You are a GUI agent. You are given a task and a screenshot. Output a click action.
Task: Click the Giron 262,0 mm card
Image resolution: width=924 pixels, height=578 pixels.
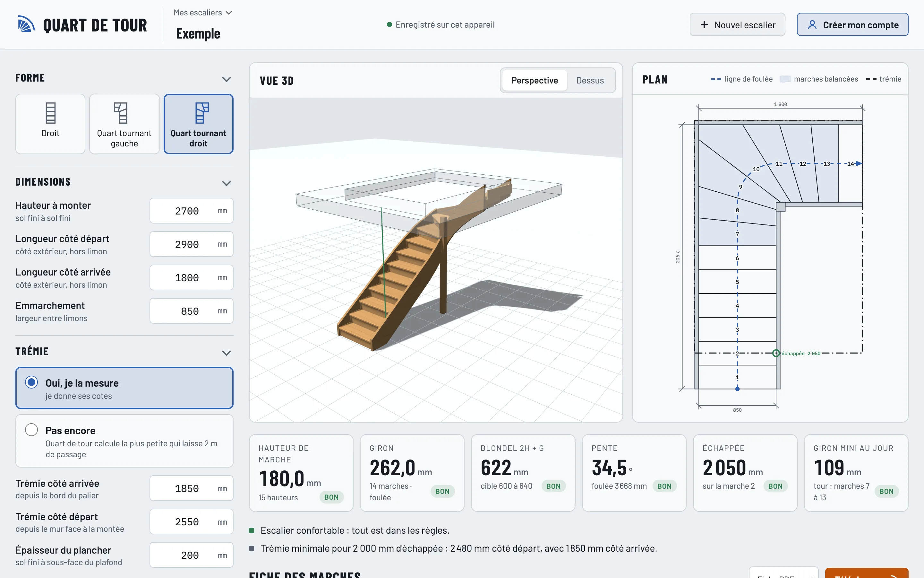(412, 473)
